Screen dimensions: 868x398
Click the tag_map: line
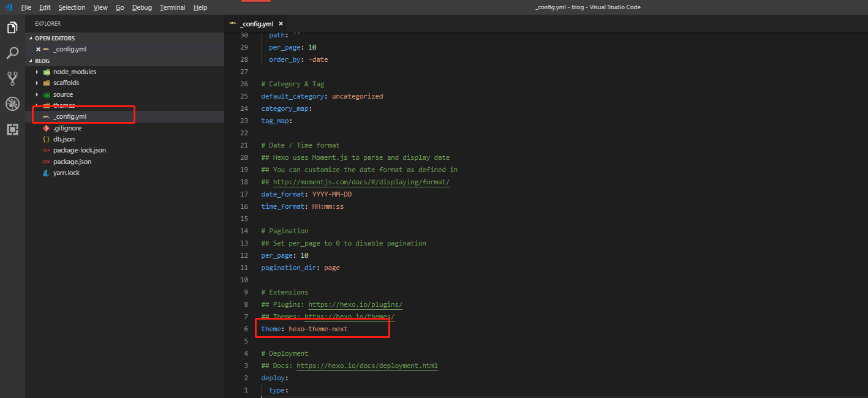click(277, 121)
